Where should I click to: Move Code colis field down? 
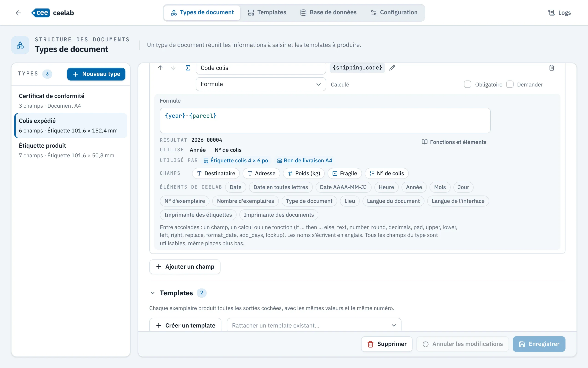coord(173,68)
